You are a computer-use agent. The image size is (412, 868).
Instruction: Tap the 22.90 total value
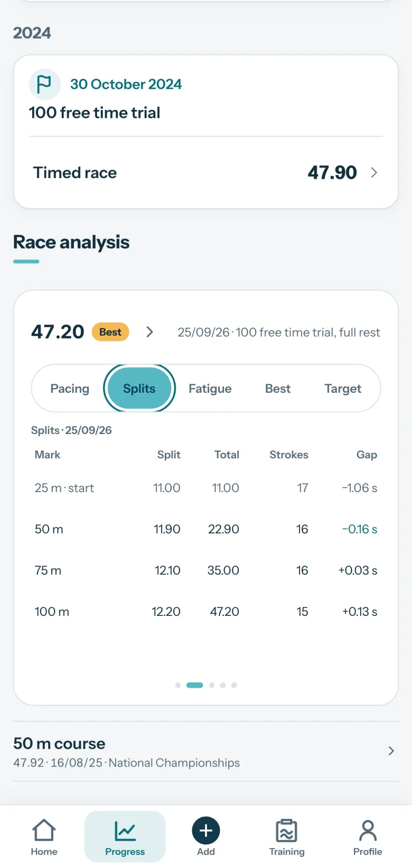(224, 529)
